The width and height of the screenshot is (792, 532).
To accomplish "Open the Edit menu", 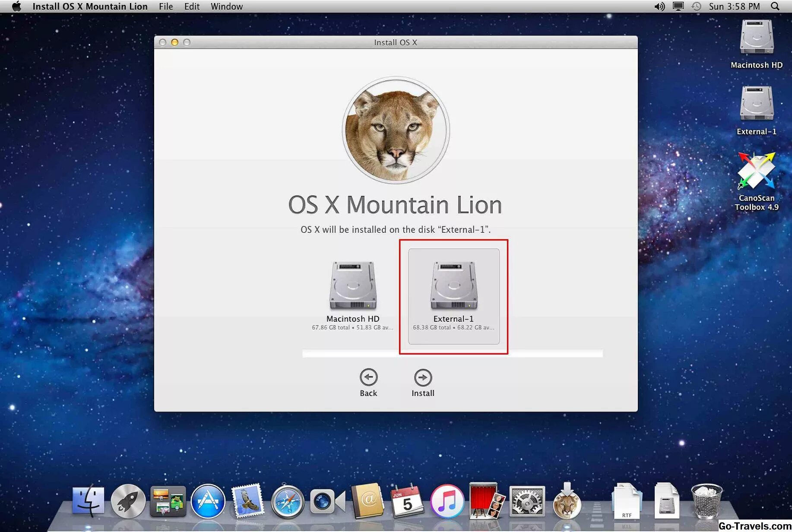I will pyautogui.click(x=192, y=6).
